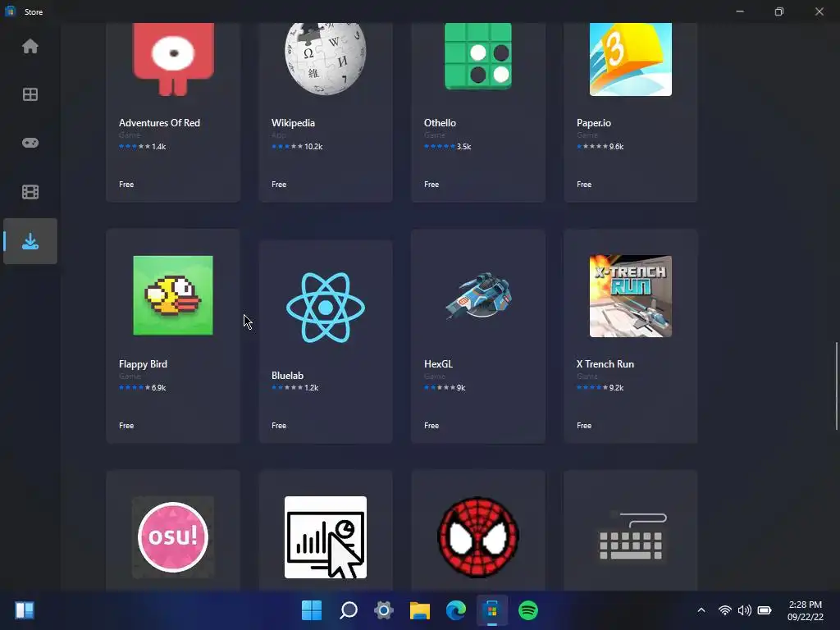840x630 pixels.
Task: Click the 6.9k rating on Flappy Bird
Action: tap(158, 387)
